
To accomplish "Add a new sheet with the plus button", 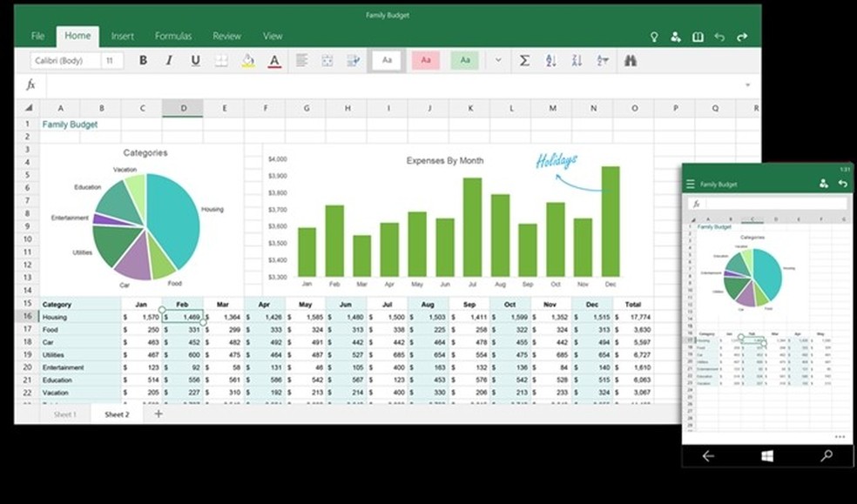I will pyautogui.click(x=158, y=414).
